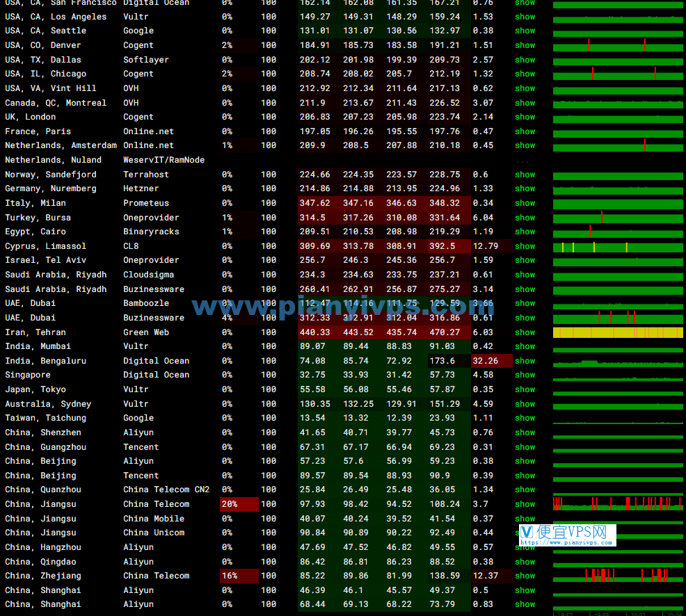Click show for Jiangsu China Telecom row
The image size is (686, 616).
(x=525, y=504)
